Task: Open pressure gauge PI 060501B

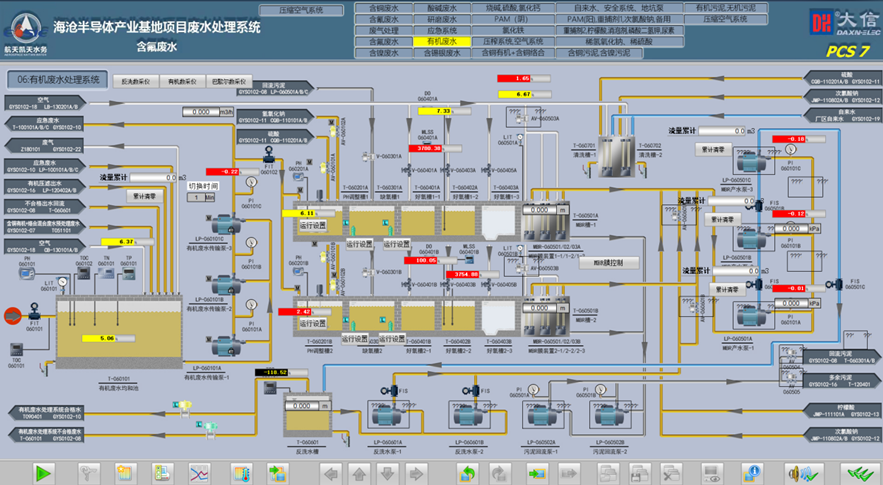Action: [x=600, y=389]
